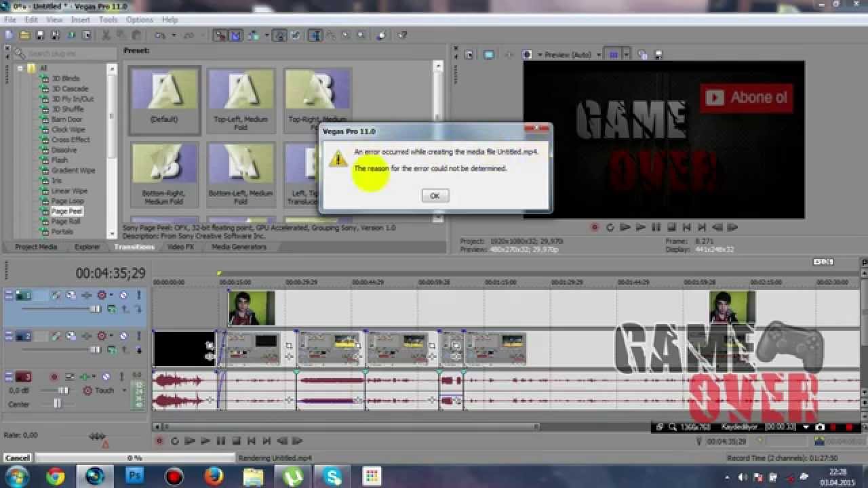Open the Help menu
This screenshot has height=488, width=868.
[x=170, y=20]
